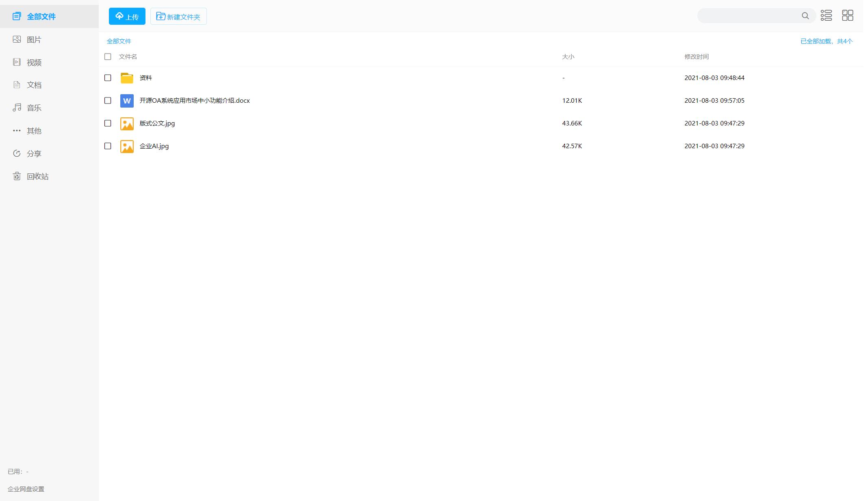Click the Word icon of the docx file
The width and height of the screenshot is (868, 501).
click(x=127, y=101)
